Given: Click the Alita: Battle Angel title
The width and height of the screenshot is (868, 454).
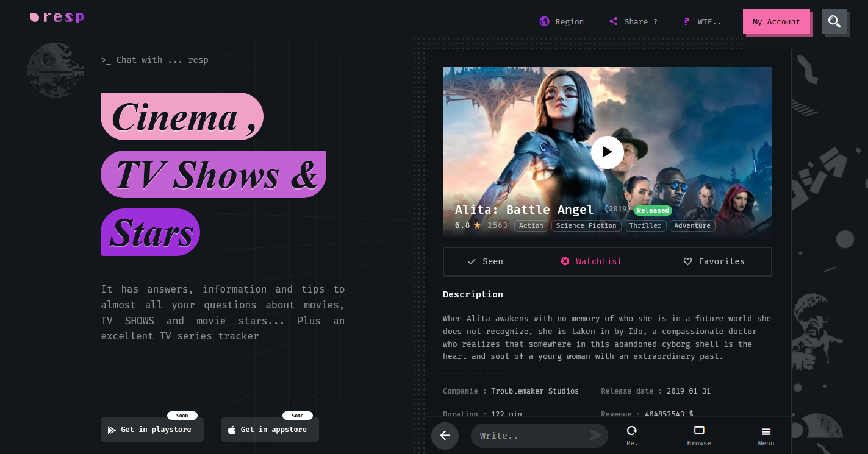Looking at the screenshot, I should click(x=524, y=210).
